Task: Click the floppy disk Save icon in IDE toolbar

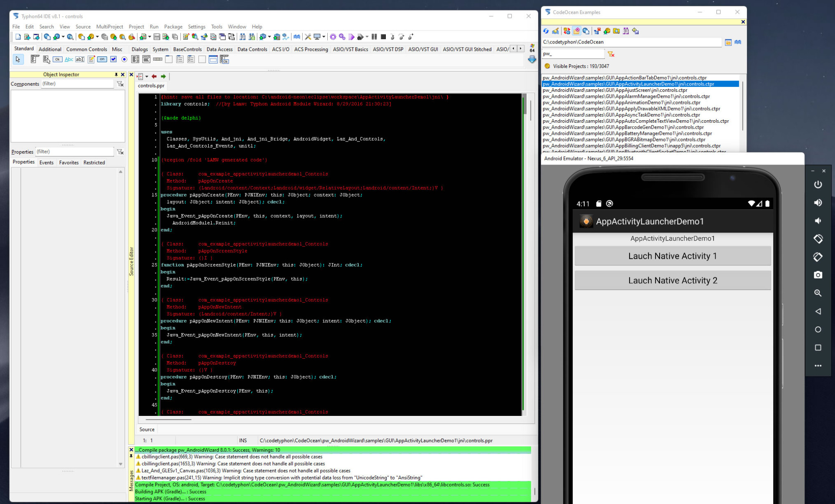Action: [x=157, y=37]
